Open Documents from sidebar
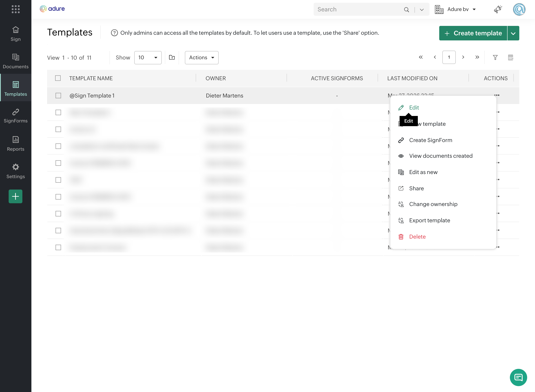The image size is (535, 392). point(16,61)
